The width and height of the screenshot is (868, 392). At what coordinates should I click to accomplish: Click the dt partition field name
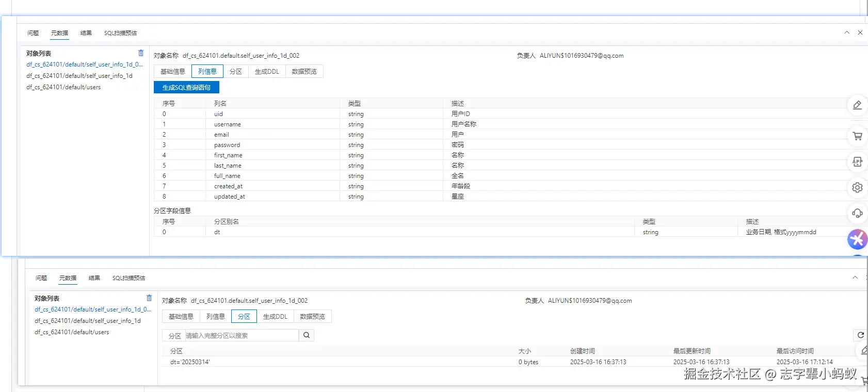(217, 232)
